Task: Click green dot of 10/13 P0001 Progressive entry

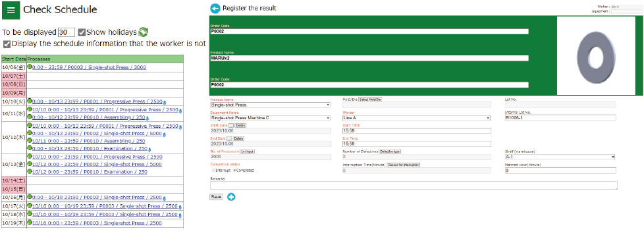Action: pyautogui.click(x=30, y=157)
